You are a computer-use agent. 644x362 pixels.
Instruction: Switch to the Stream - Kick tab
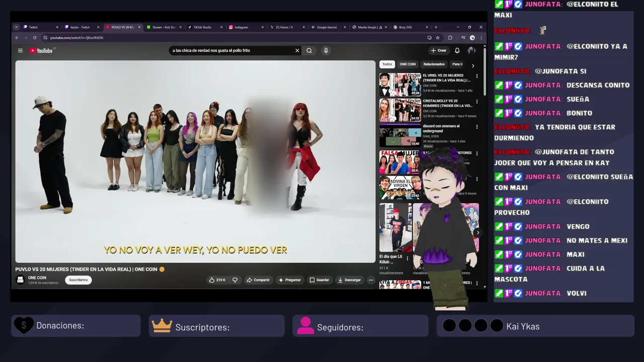coord(163,27)
